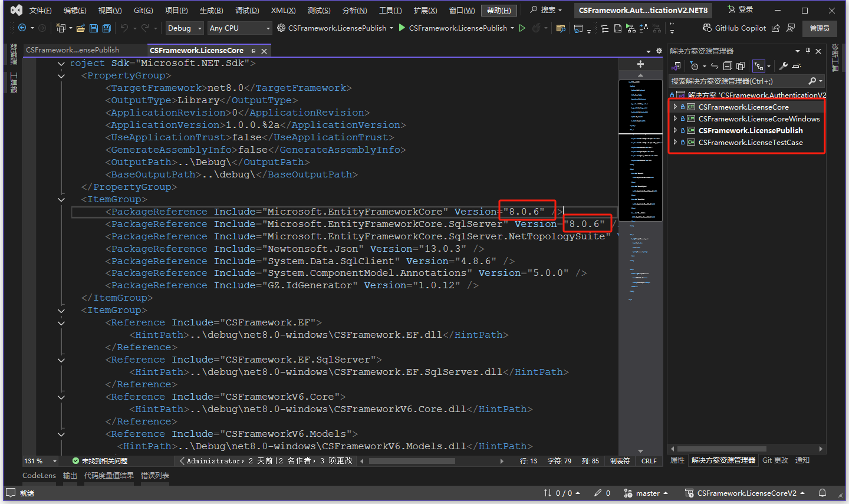Viewport: 849px width, 504px height.
Task: Start without debugging outline play icon
Action: [522, 28]
